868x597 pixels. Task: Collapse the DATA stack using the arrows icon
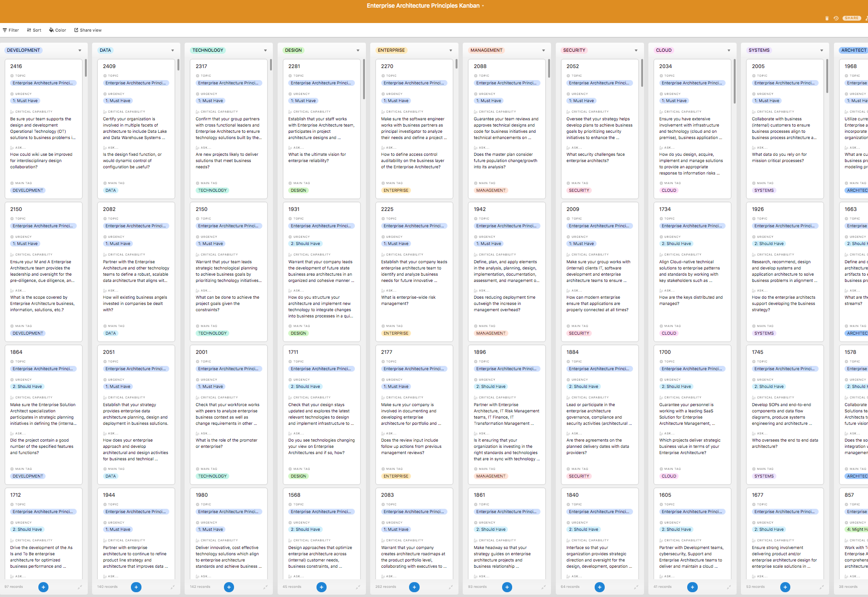pos(173,587)
